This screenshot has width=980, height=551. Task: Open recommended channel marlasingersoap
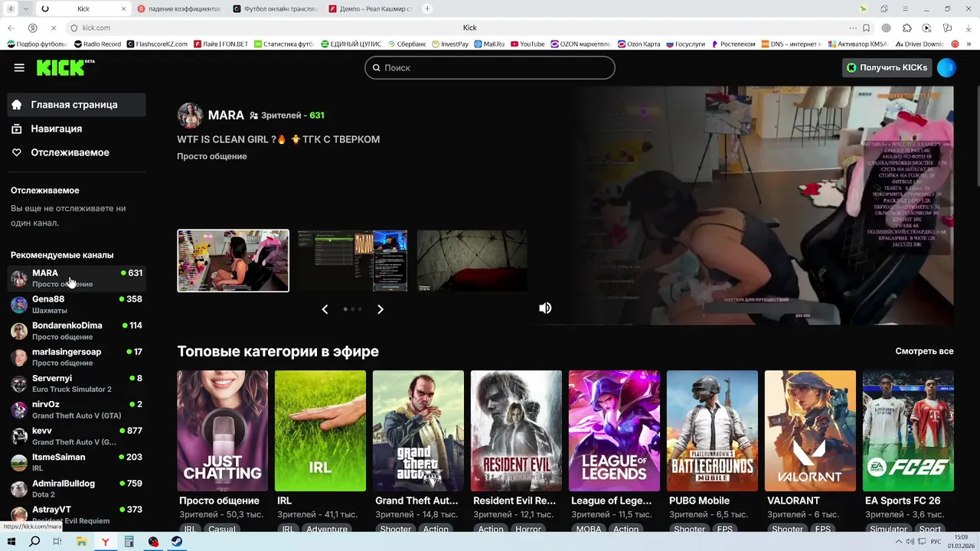[x=77, y=357]
